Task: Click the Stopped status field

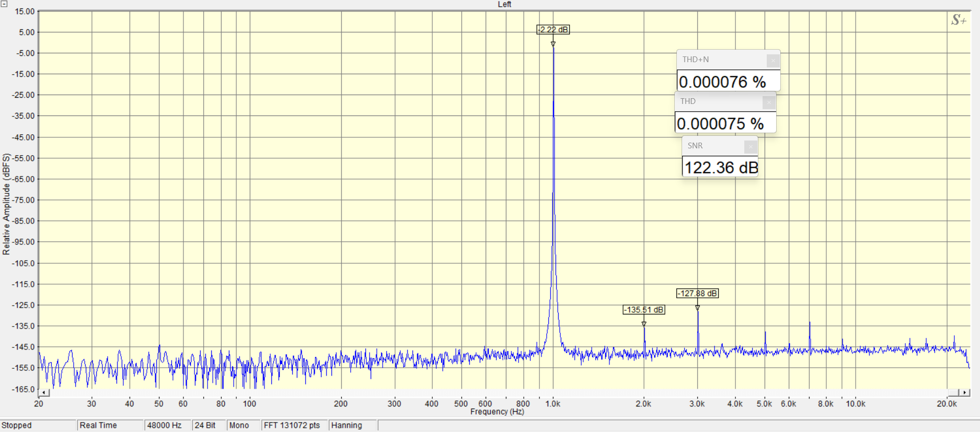Action: 38,425
